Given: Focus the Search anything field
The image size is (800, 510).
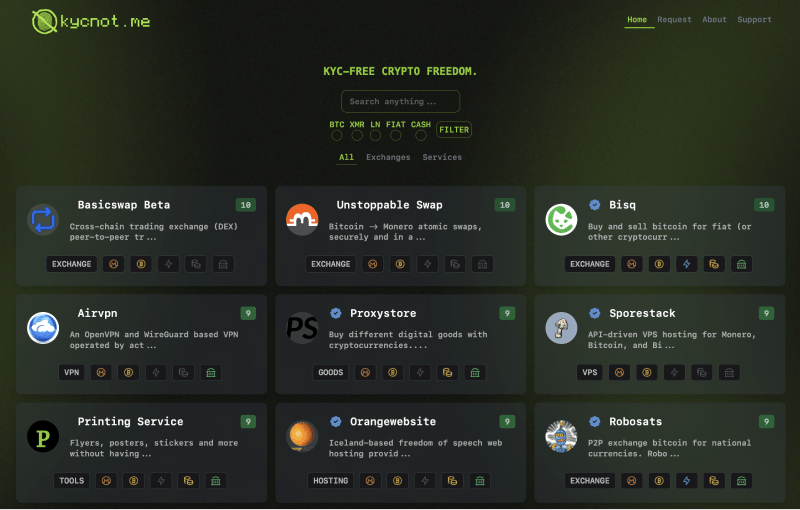Looking at the screenshot, I should [x=401, y=101].
